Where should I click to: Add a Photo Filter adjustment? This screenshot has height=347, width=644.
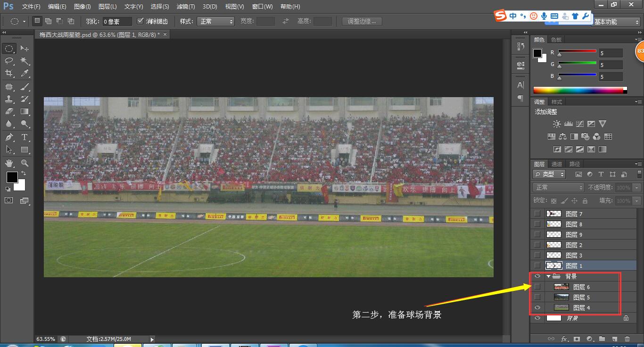click(x=585, y=137)
